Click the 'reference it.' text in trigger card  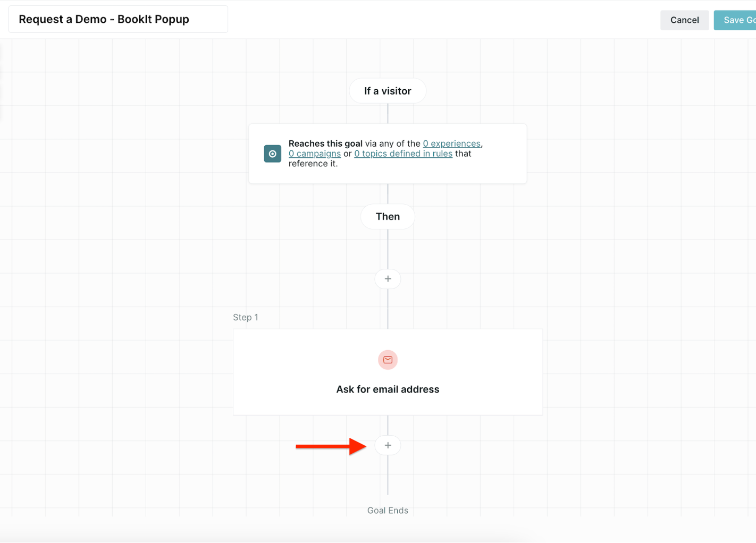tap(313, 164)
